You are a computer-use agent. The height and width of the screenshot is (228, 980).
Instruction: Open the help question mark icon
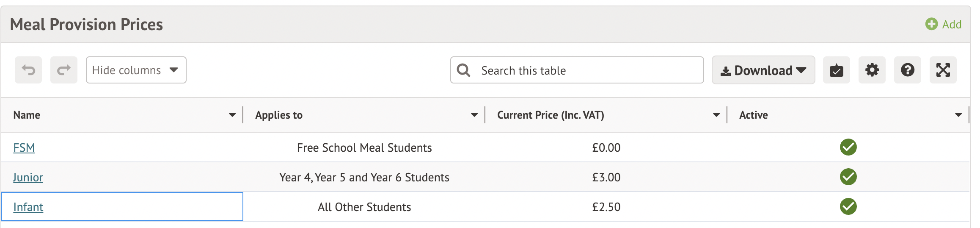click(908, 70)
